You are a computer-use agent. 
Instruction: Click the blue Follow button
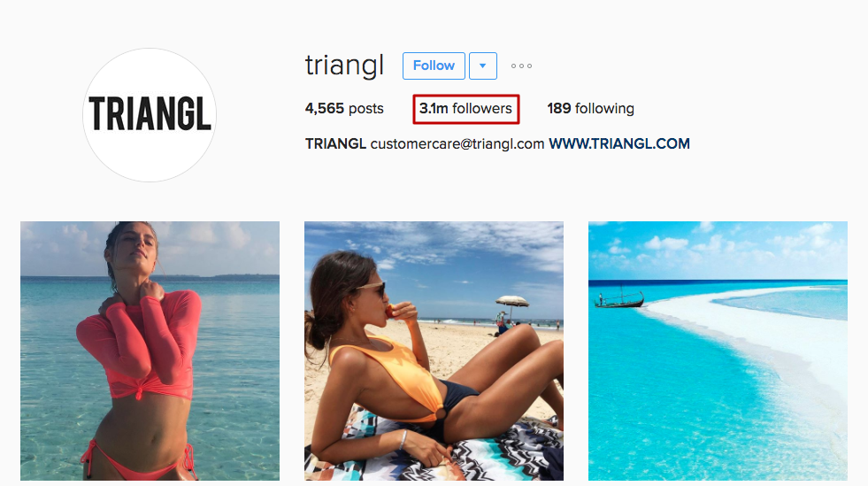[x=434, y=66]
